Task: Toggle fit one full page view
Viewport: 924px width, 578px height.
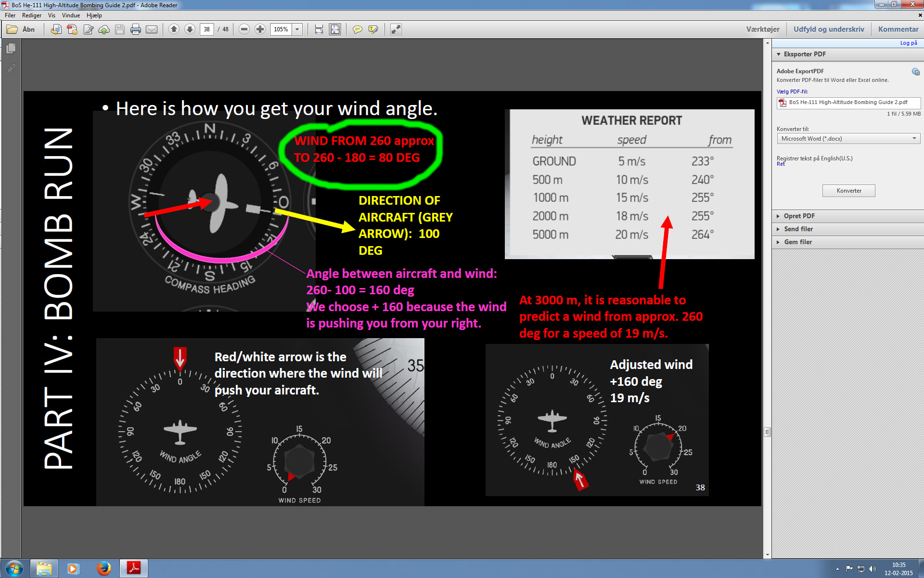Action: [x=335, y=29]
